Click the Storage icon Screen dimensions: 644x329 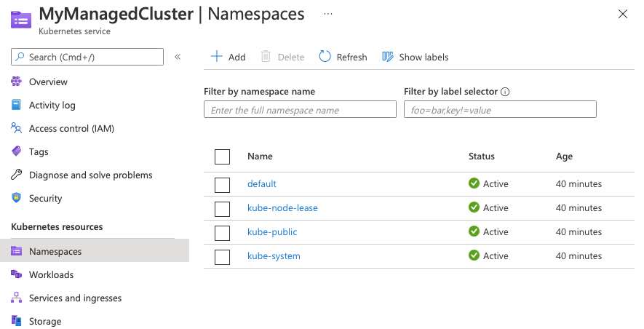pos(16,321)
